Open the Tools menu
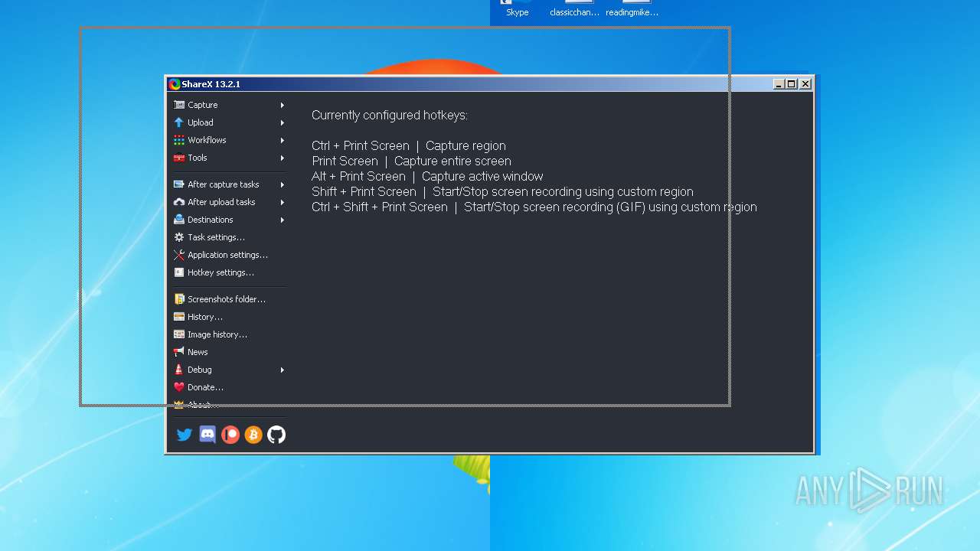This screenshot has width=980, height=551. [229, 158]
